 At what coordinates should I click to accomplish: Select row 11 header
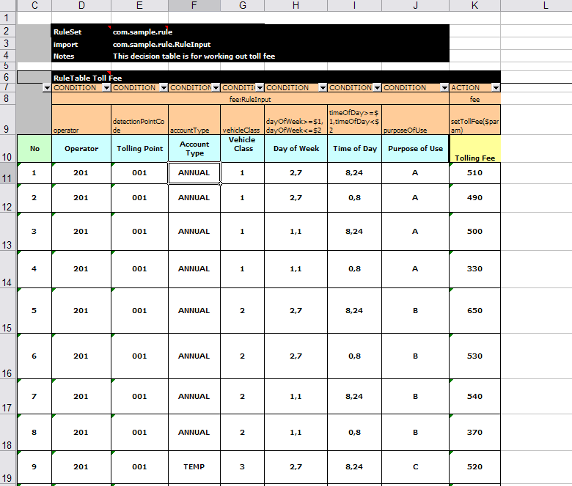click(x=7, y=173)
